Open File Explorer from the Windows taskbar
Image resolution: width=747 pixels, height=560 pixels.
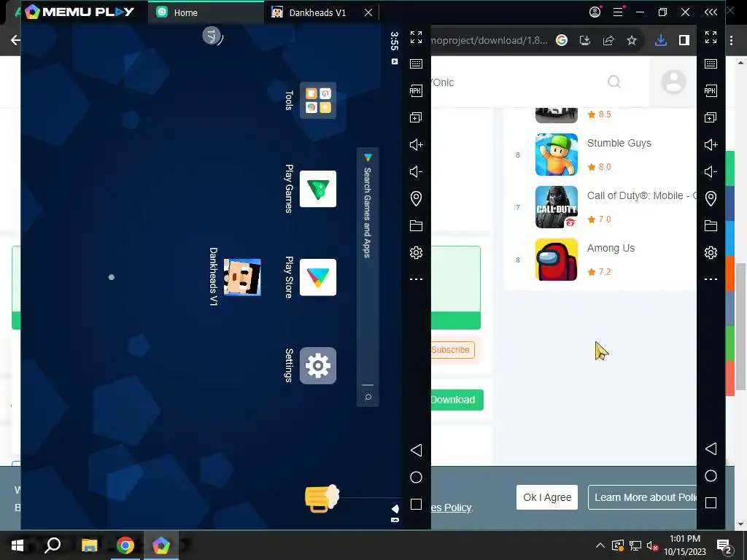coord(89,545)
